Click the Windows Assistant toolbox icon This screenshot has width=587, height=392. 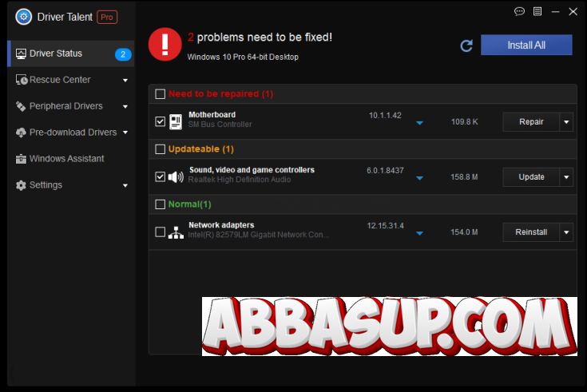point(21,159)
